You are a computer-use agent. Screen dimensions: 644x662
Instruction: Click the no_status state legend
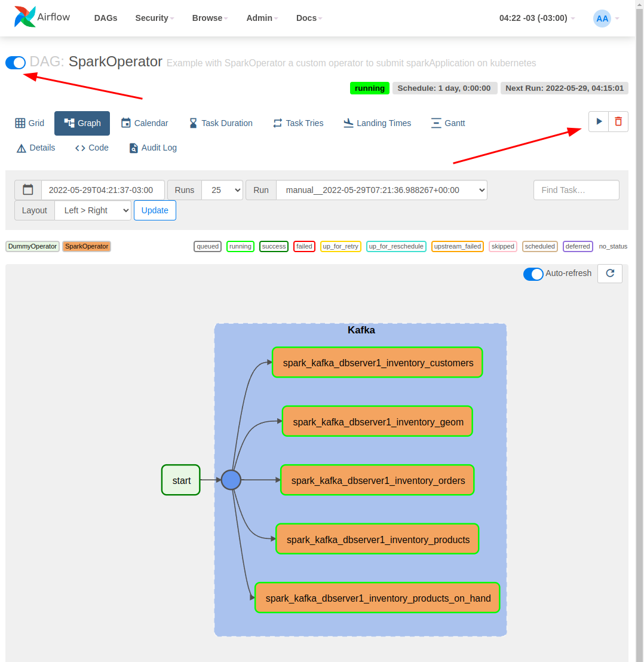(613, 247)
